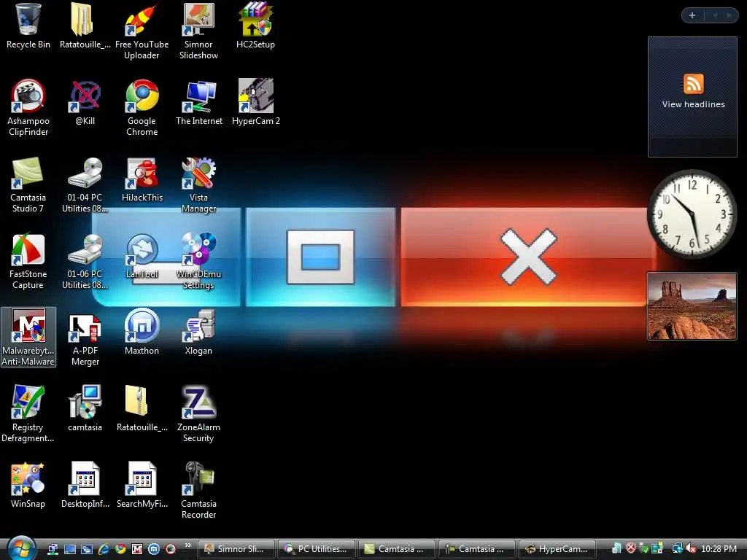The width and height of the screenshot is (747, 560).
Task: Launch FastStone Capture shortcut
Action: click(x=28, y=262)
